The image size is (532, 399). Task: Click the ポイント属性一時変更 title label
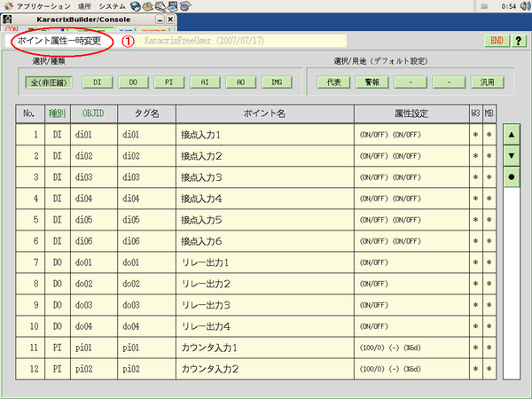59,41
